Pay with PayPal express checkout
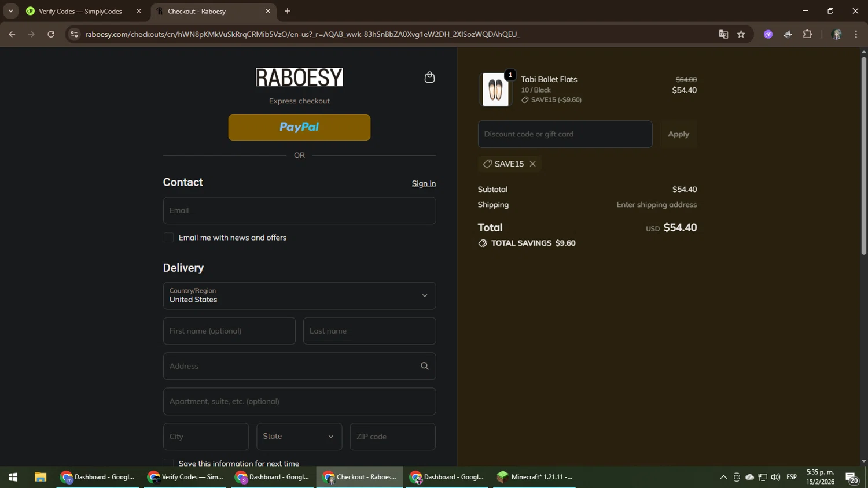The height and width of the screenshot is (488, 868). [299, 127]
